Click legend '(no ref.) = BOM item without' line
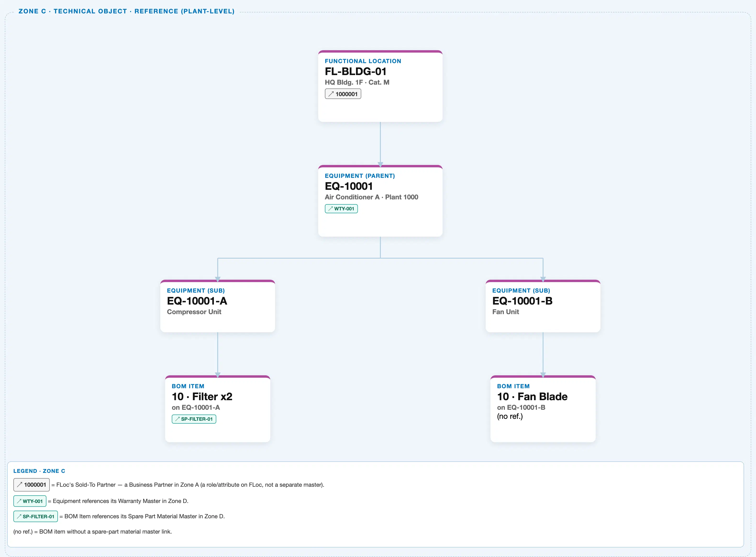Screen dimensions: 756x557 (x=92, y=532)
